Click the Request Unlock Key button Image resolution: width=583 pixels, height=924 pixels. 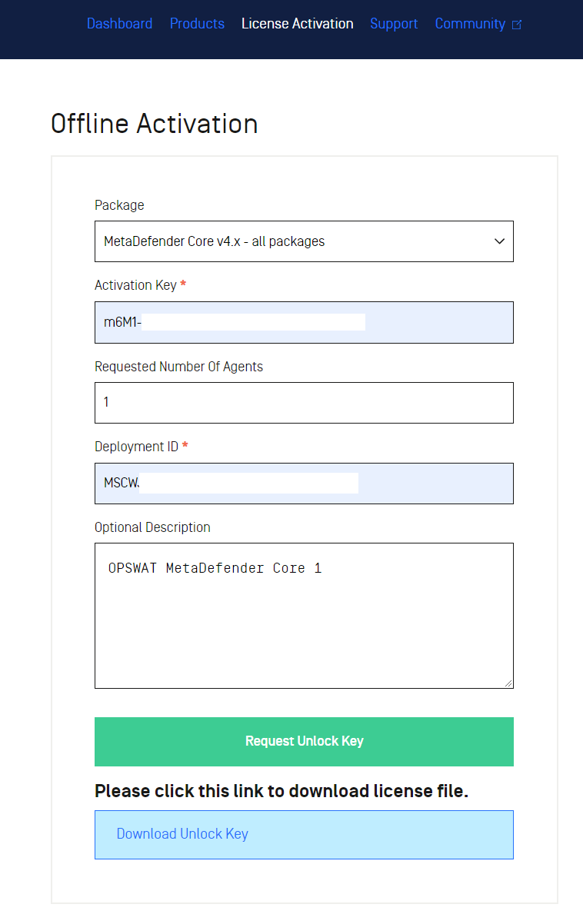[304, 742]
